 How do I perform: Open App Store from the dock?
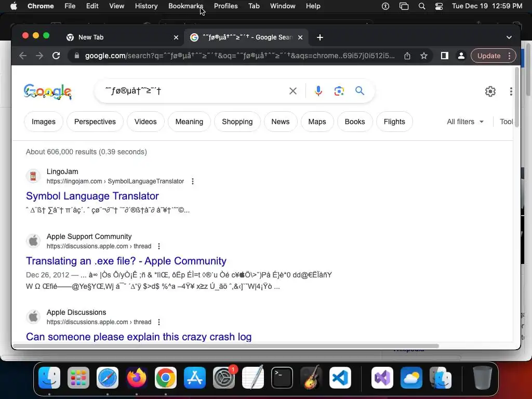tap(195, 378)
